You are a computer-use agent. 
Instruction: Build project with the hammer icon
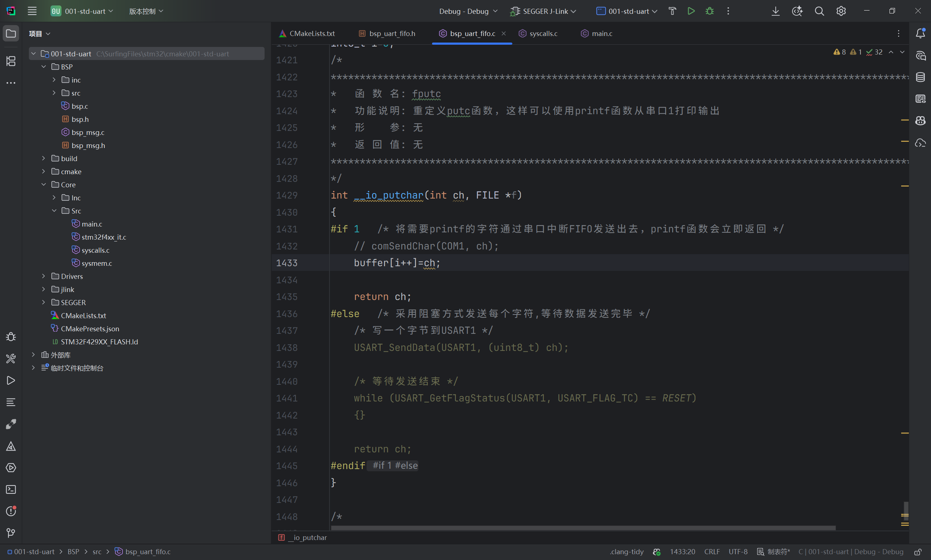(x=672, y=11)
